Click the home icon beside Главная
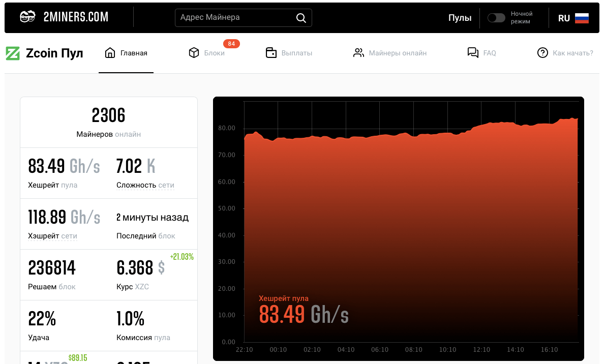The height and width of the screenshot is (364, 605). pyautogui.click(x=110, y=53)
